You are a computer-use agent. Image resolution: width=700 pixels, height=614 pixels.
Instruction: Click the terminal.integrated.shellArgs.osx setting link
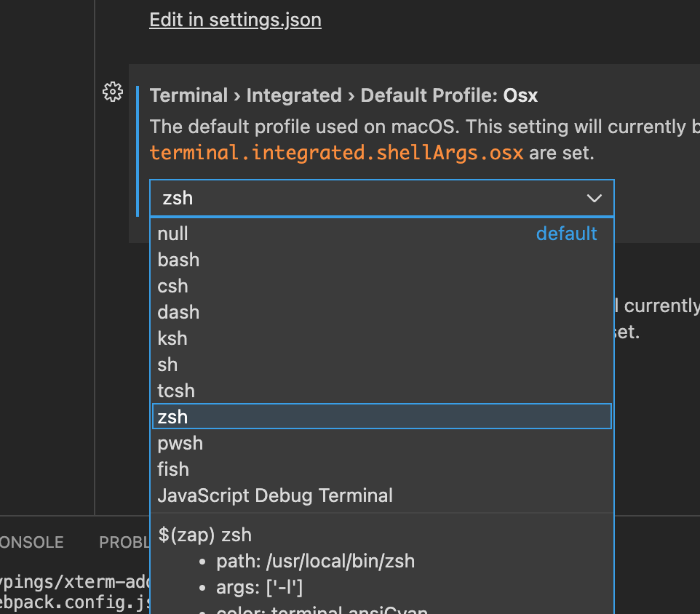point(335,153)
